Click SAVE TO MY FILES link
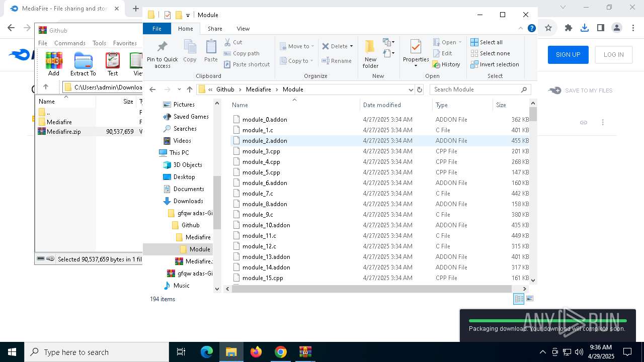Image resolution: width=644 pixels, height=362 pixels. tap(581, 90)
